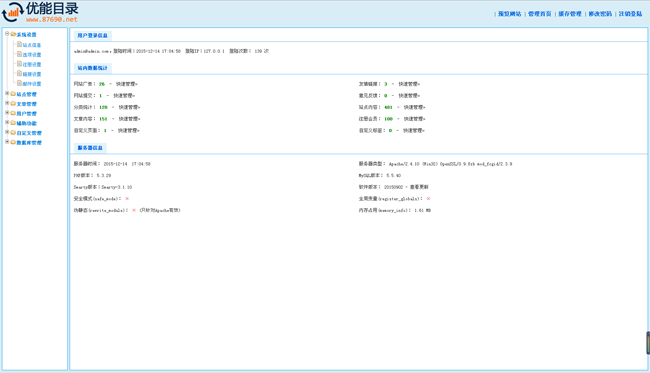Click the scroll handle at the right edge
The width and height of the screenshot is (650, 373).
[x=648, y=343]
